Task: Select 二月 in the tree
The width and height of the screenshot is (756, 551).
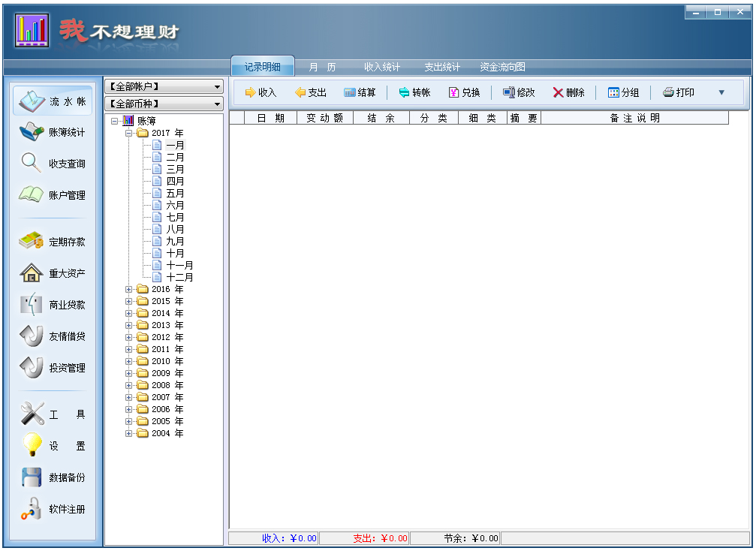Action: pyautogui.click(x=175, y=157)
